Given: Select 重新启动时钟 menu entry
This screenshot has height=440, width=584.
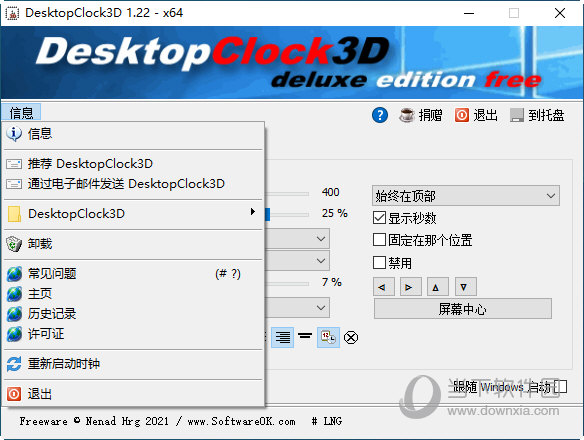Looking at the screenshot, I should coord(134,364).
